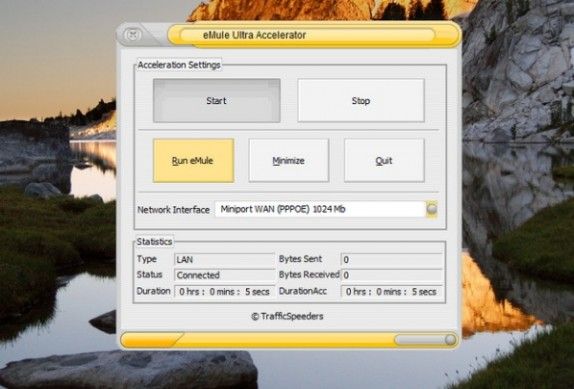574x389 pixels.
Task: Click the Bytes Received value field
Action: coord(392,275)
